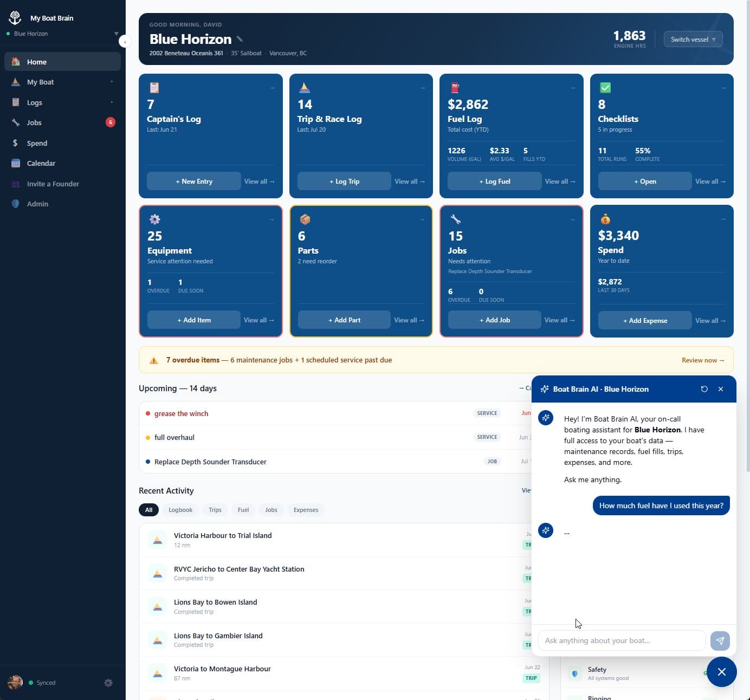Click the Trip & Race Log sailboat icon
Viewport: 750px width, 700px height.
point(304,87)
